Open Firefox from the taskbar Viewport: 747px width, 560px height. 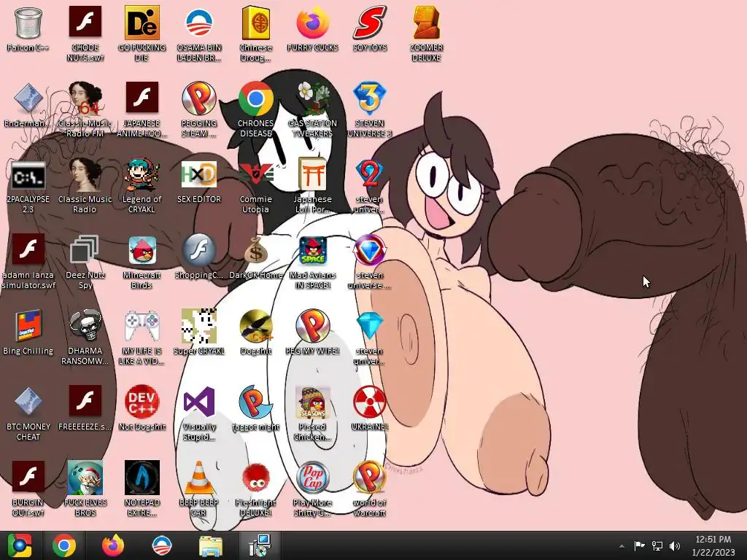113,545
